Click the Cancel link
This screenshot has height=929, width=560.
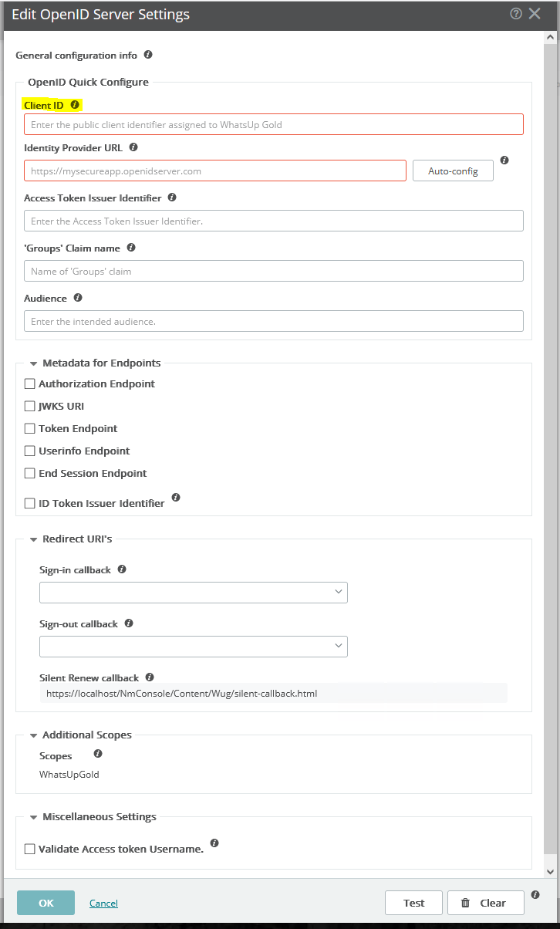coord(103,902)
